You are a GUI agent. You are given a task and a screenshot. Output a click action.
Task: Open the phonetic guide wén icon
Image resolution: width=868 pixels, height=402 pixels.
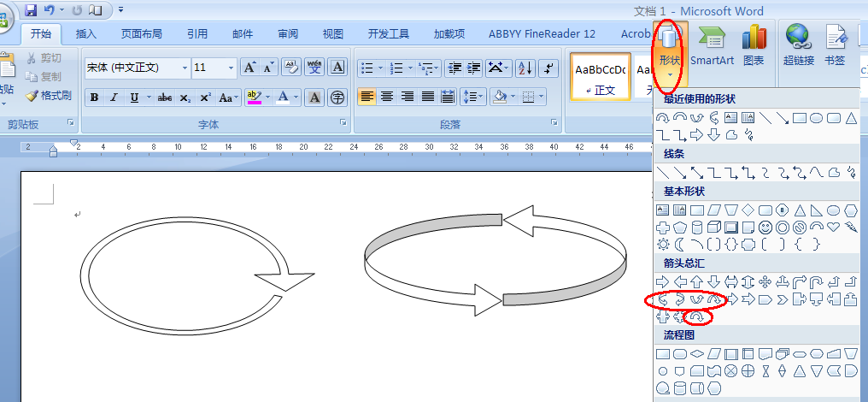click(314, 68)
